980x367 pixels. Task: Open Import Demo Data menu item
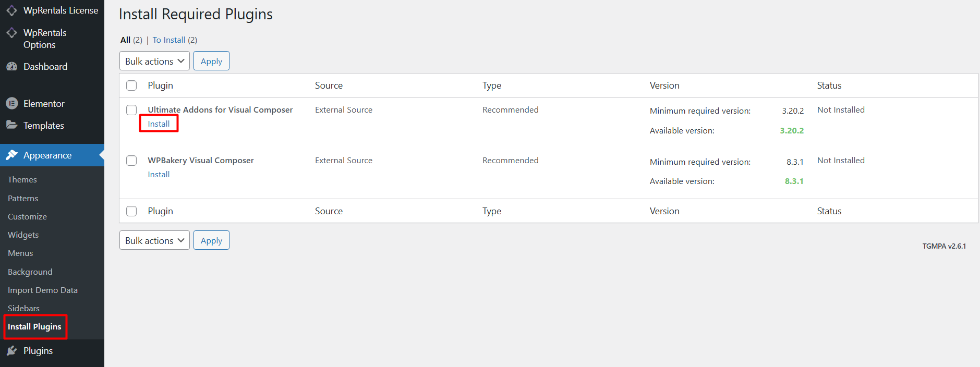(x=43, y=290)
